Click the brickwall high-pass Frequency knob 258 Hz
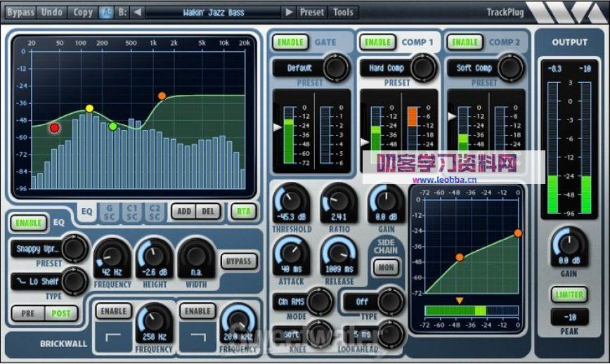610x364 pixels. [154, 321]
